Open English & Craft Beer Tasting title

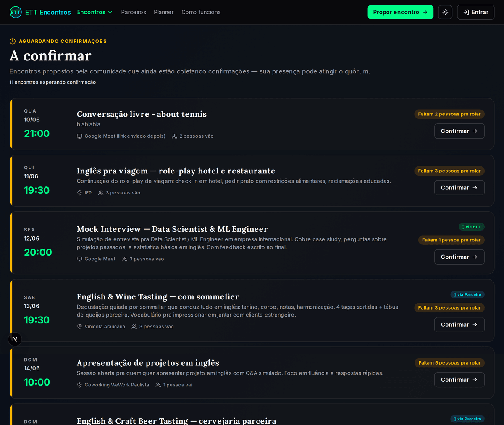176,421
